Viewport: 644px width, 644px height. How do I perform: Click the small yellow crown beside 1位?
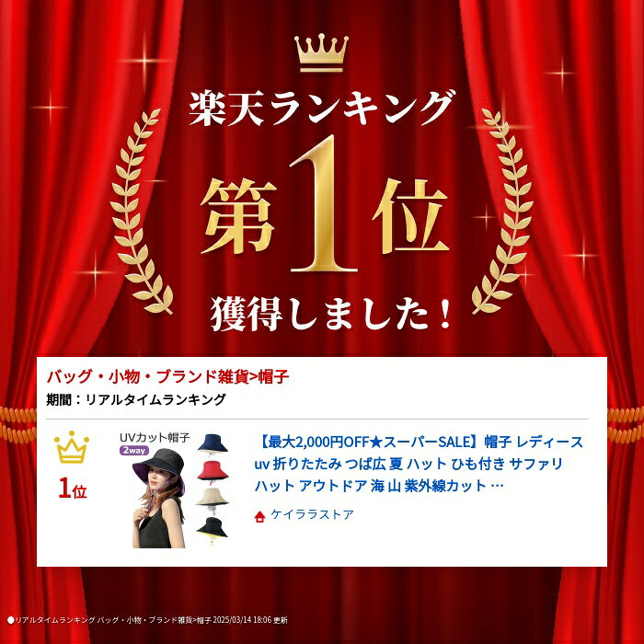coord(72,447)
